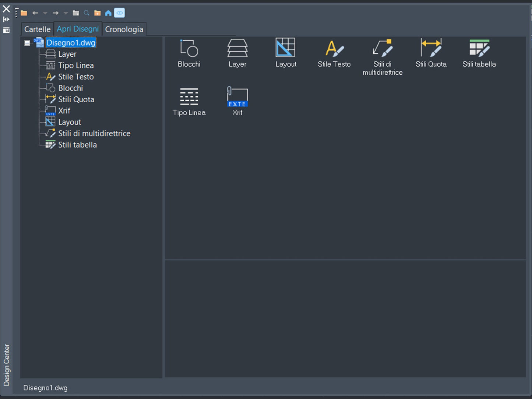
Task: Open the forward history dropdown arrow
Action: (x=66, y=13)
